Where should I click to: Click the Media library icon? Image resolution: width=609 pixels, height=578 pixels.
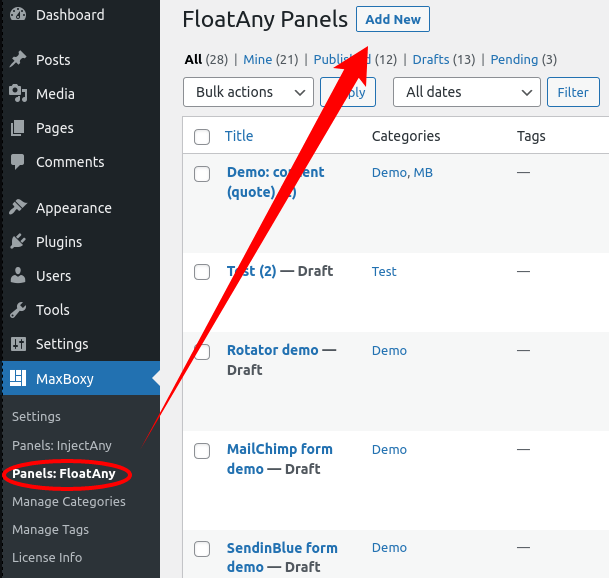[18, 93]
